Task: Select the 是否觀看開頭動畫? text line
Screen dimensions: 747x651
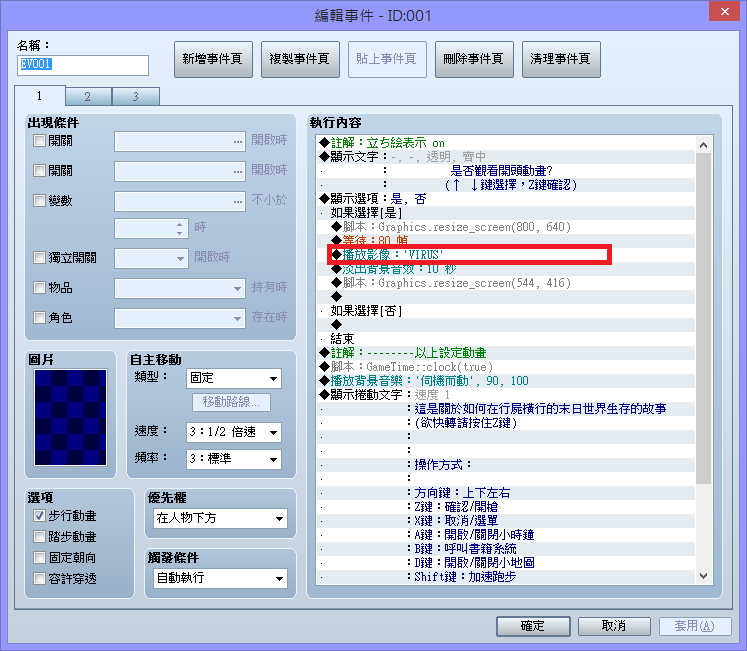Action: coord(505,171)
